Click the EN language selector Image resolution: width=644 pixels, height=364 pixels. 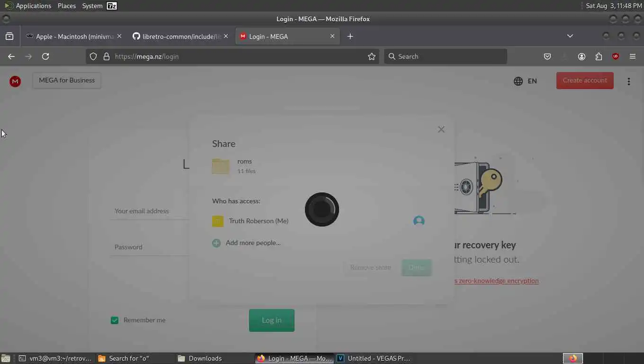[x=532, y=81]
